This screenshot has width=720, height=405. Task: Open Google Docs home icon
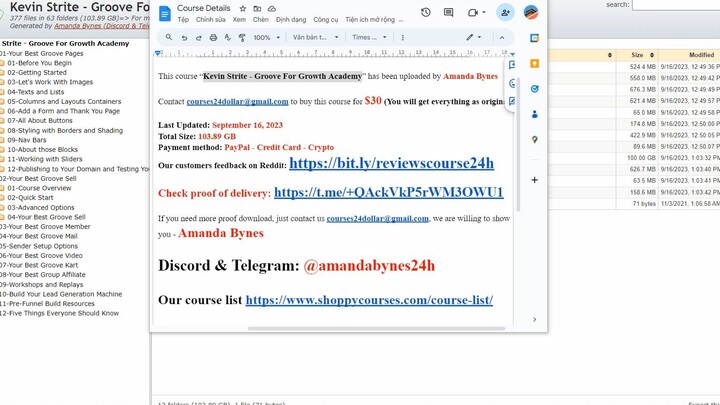tap(164, 13)
